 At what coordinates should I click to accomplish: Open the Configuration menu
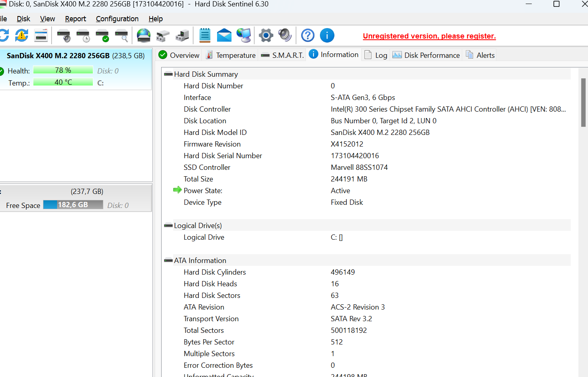point(117,19)
